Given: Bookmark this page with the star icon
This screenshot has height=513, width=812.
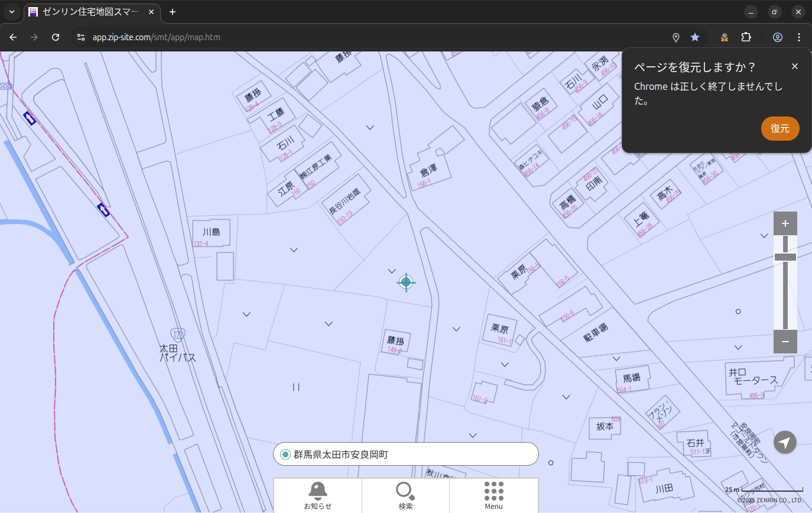Looking at the screenshot, I should (x=695, y=37).
